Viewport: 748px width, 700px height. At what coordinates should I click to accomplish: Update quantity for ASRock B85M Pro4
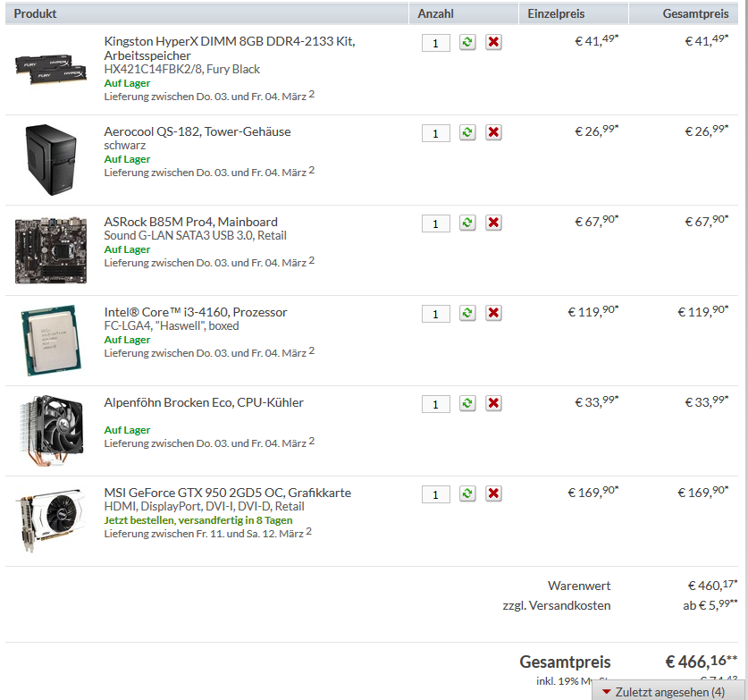point(467,223)
